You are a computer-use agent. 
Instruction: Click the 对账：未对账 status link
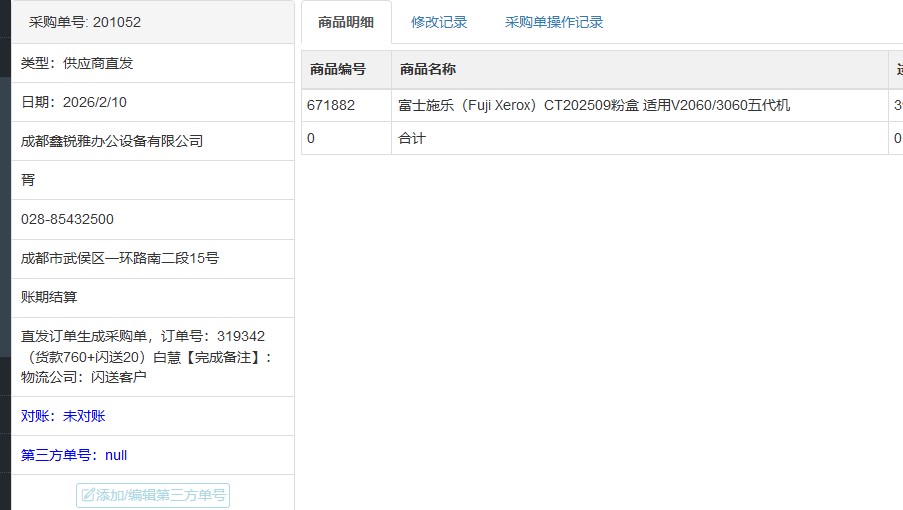click(63, 416)
